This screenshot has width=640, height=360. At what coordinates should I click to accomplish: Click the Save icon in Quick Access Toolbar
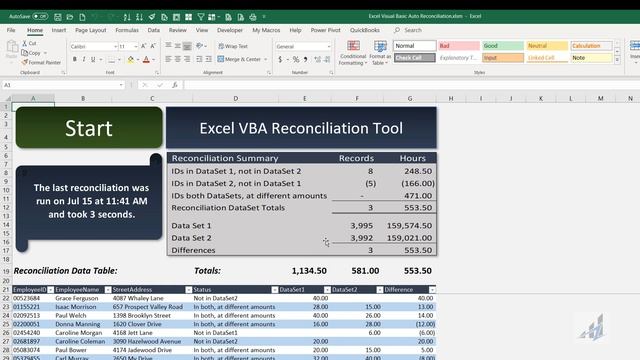click(58, 17)
